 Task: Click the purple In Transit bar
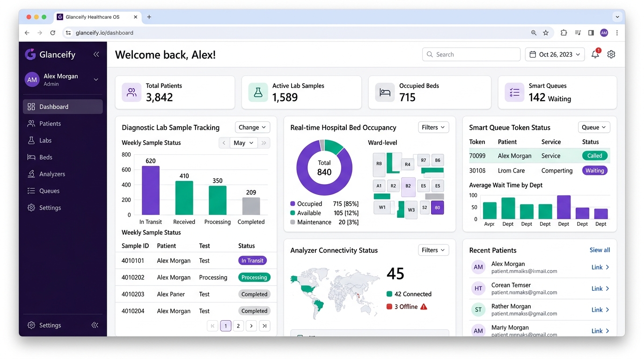(151, 190)
